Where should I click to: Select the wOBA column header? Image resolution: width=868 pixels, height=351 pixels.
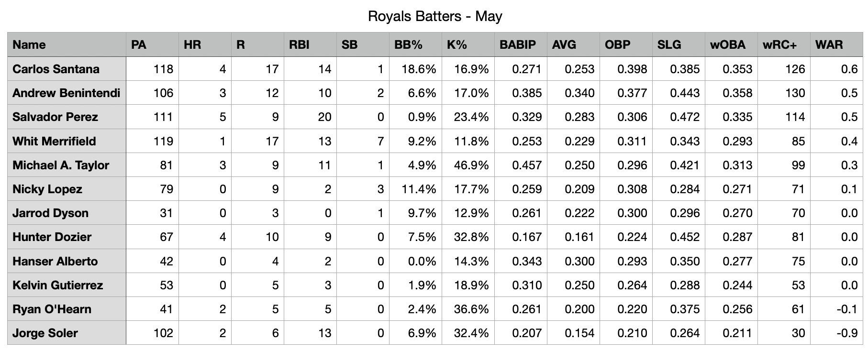click(727, 45)
